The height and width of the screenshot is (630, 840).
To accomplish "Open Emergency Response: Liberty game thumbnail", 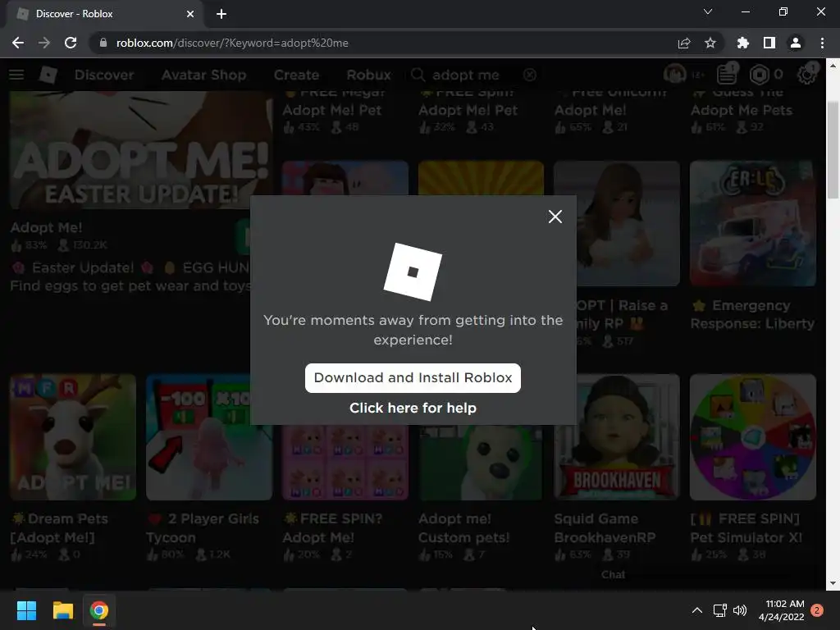I will (753, 223).
